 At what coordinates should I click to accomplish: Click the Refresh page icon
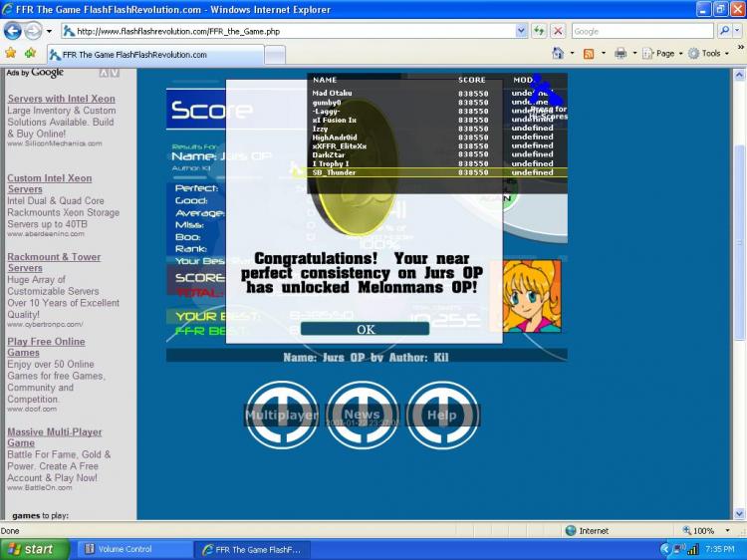[x=539, y=32]
